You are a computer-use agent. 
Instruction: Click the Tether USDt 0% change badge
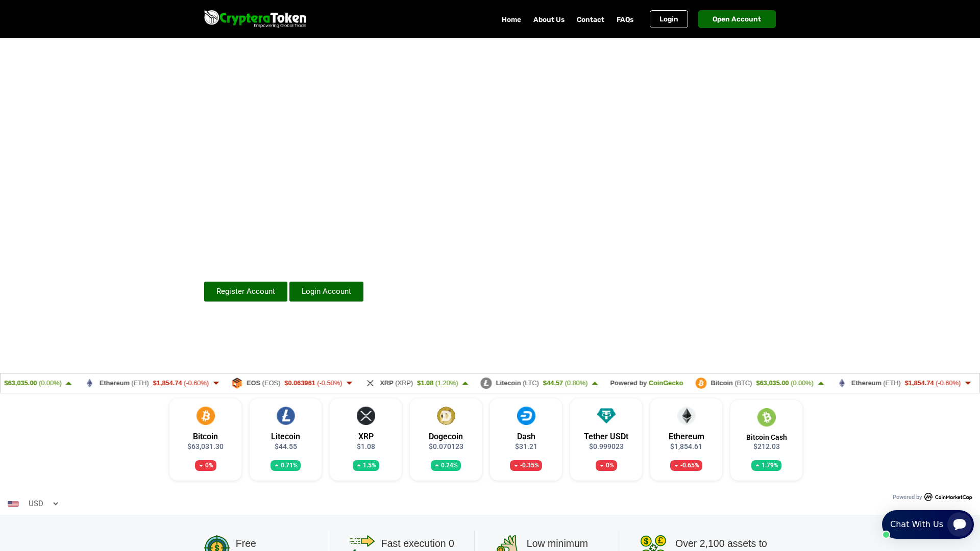point(606,465)
